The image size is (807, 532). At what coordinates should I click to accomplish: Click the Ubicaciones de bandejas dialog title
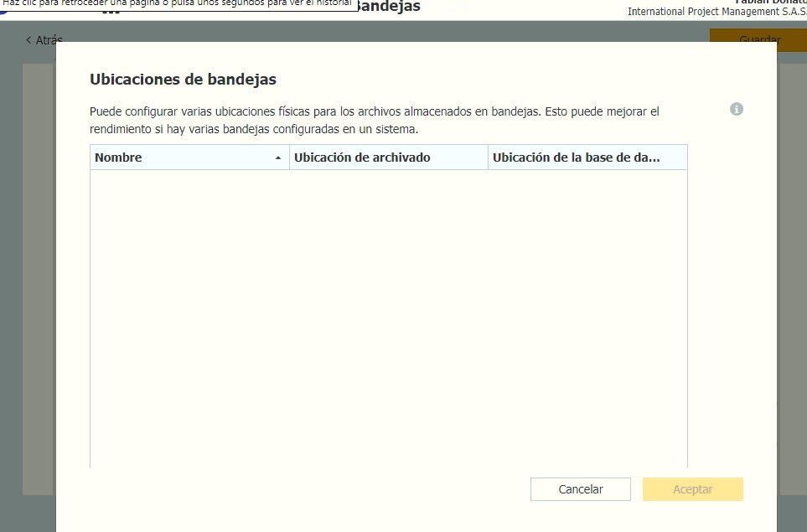pos(183,80)
